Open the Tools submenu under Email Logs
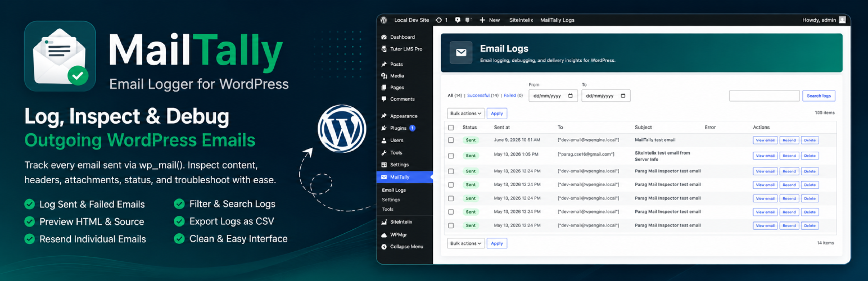Screen dimensions: 868x281 (x=388, y=209)
